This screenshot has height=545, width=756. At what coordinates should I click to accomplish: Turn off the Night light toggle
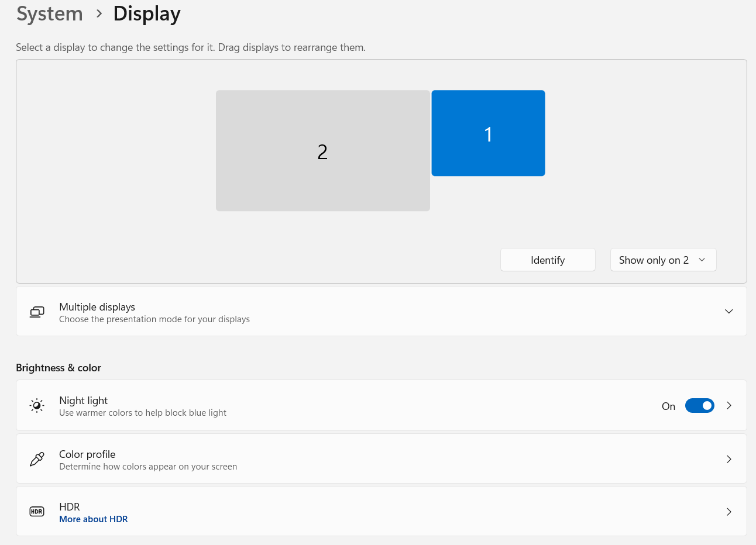(700, 406)
